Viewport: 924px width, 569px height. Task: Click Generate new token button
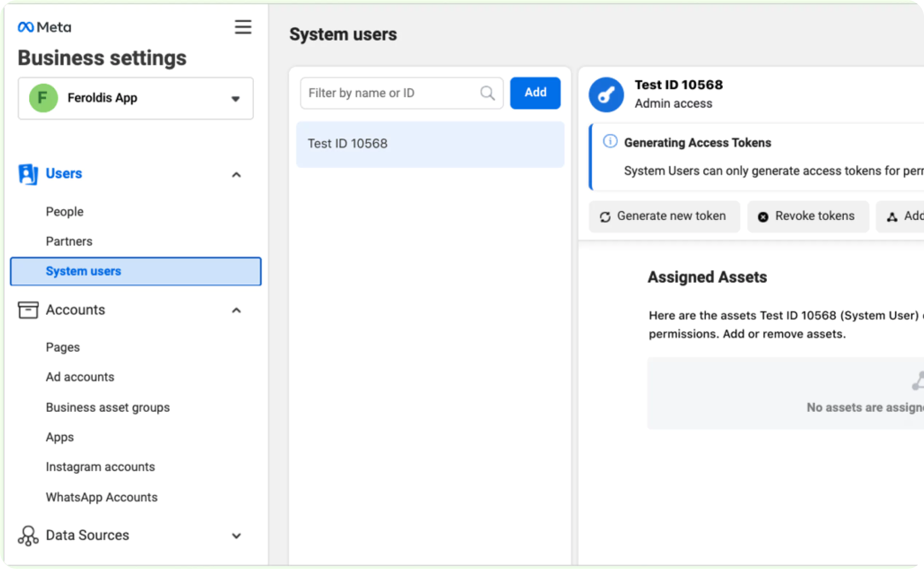tap(664, 216)
